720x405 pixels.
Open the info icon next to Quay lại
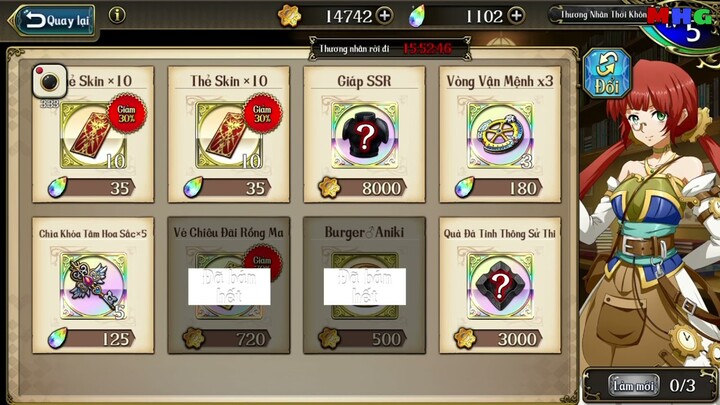click(117, 15)
